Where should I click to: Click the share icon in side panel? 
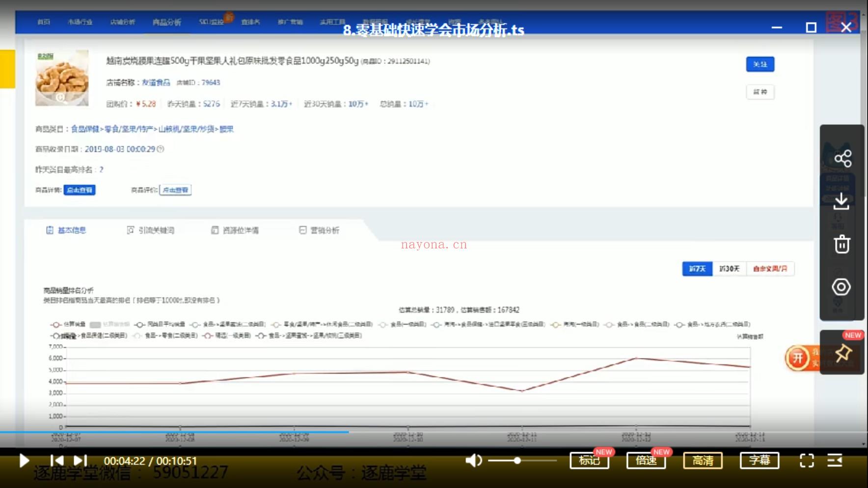click(842, 159)
